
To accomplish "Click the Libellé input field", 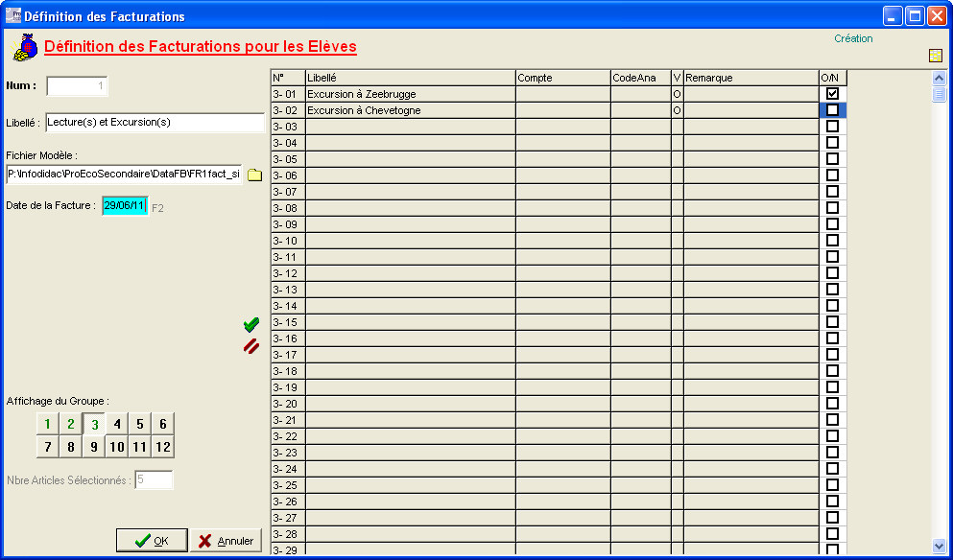I will [155, 122].
